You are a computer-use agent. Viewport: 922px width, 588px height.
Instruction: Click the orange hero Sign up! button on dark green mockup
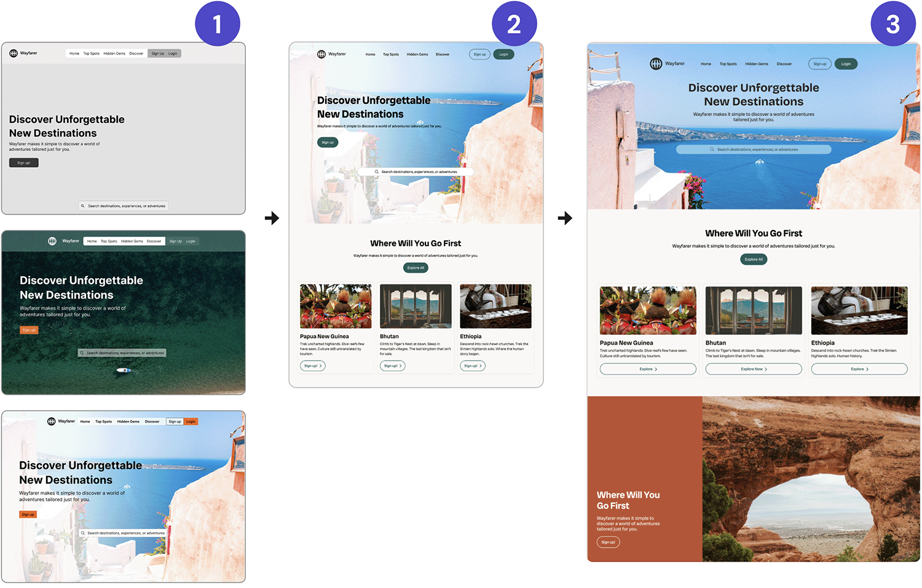pyautogui.click(x=29, y=330)
